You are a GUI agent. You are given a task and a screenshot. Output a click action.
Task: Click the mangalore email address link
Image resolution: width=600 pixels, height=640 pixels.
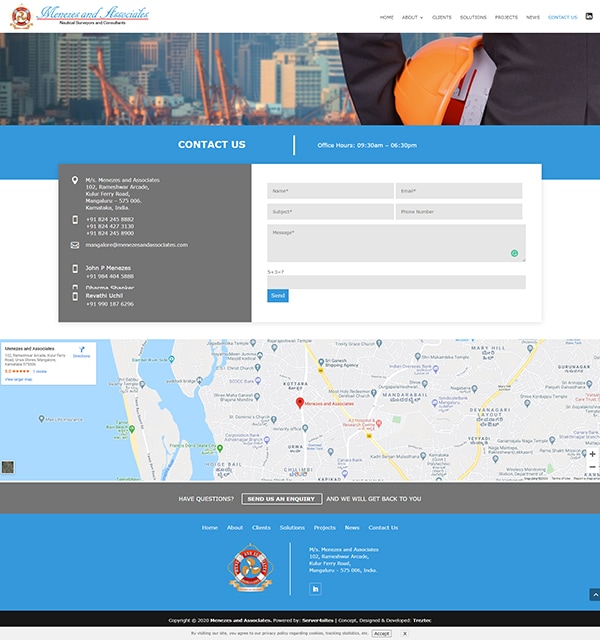pyautogui.click(x=137, y=245)
